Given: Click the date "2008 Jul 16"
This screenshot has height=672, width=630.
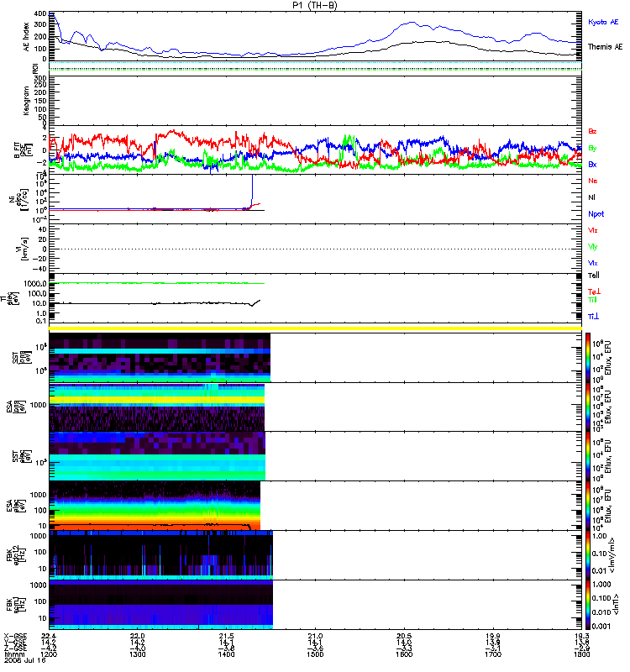Looking at the screenshot, I should [x=24, y=660].
